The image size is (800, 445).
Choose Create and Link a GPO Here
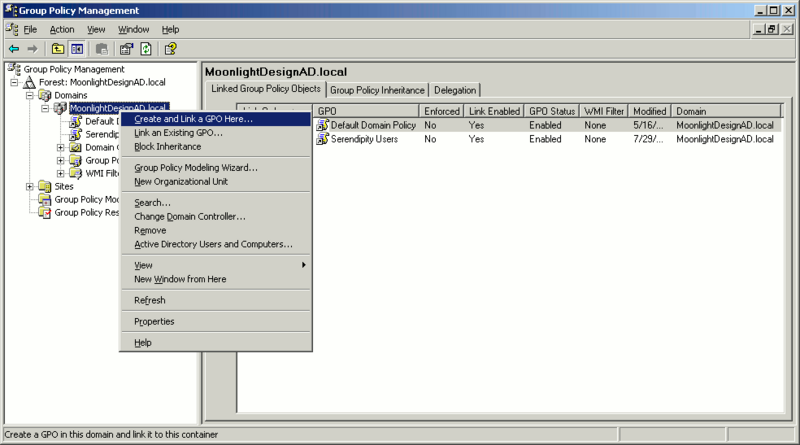(x=216, y=119)
